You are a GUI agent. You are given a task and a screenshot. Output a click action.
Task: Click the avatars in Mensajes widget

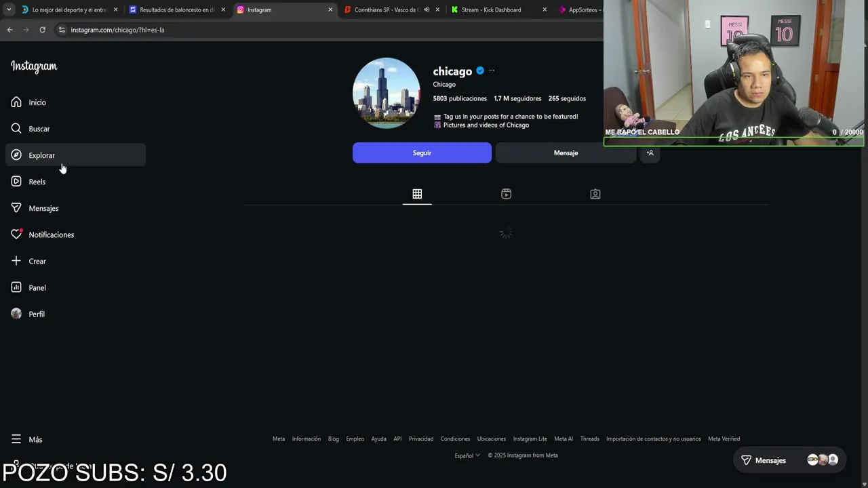pos(823,460)
